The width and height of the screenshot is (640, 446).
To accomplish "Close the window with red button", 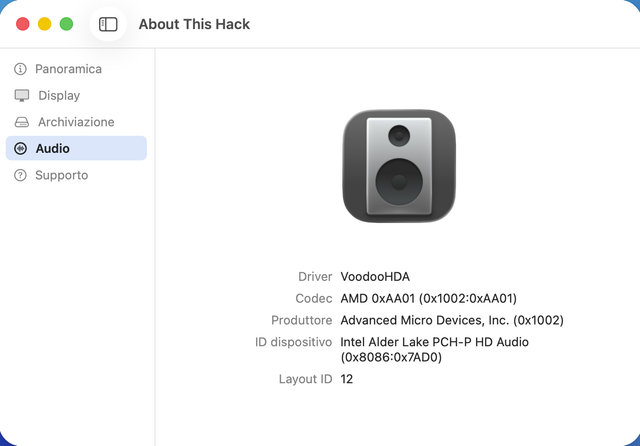I will tap(23, 24).
